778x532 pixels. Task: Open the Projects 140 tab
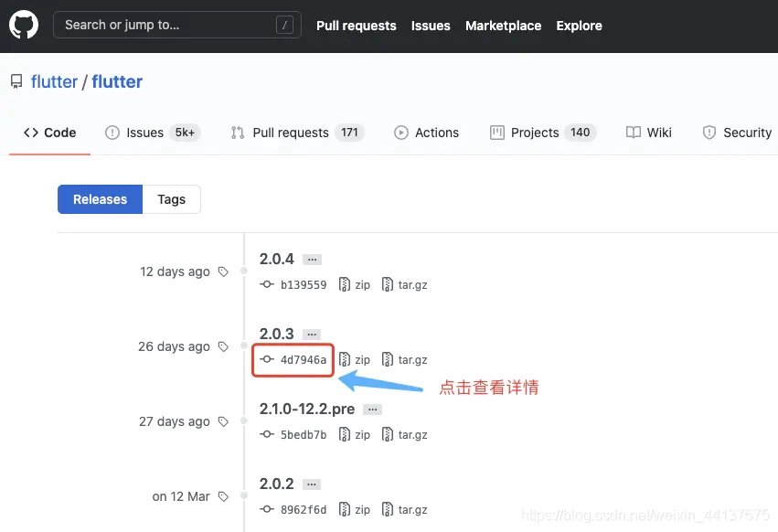543,133
